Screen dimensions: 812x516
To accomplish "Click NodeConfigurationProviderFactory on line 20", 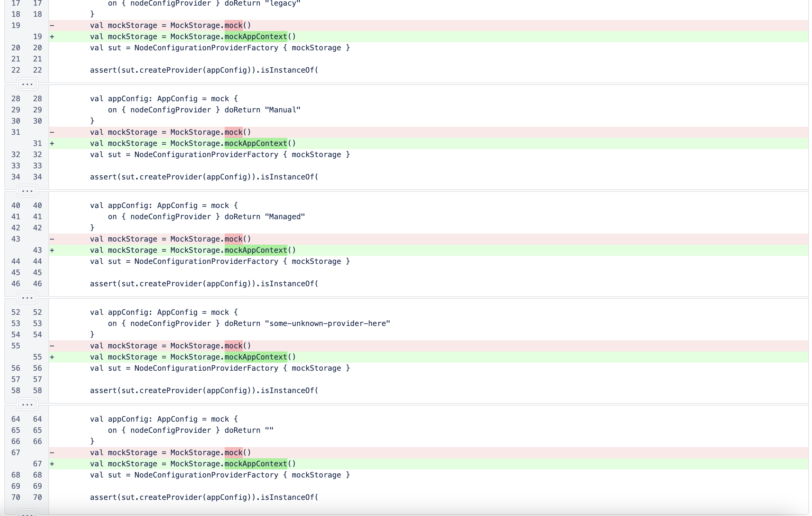I will pos(206,48).
